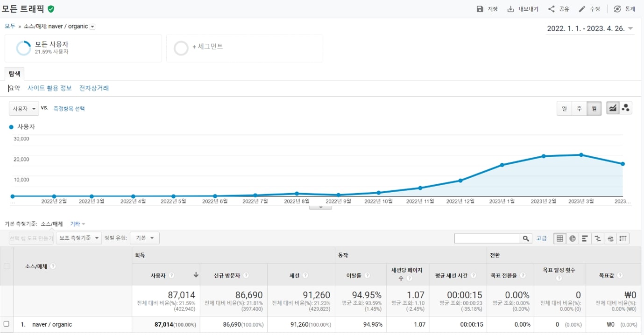
Task: Click the table search magnifier icon
Action: pos(526,238)
